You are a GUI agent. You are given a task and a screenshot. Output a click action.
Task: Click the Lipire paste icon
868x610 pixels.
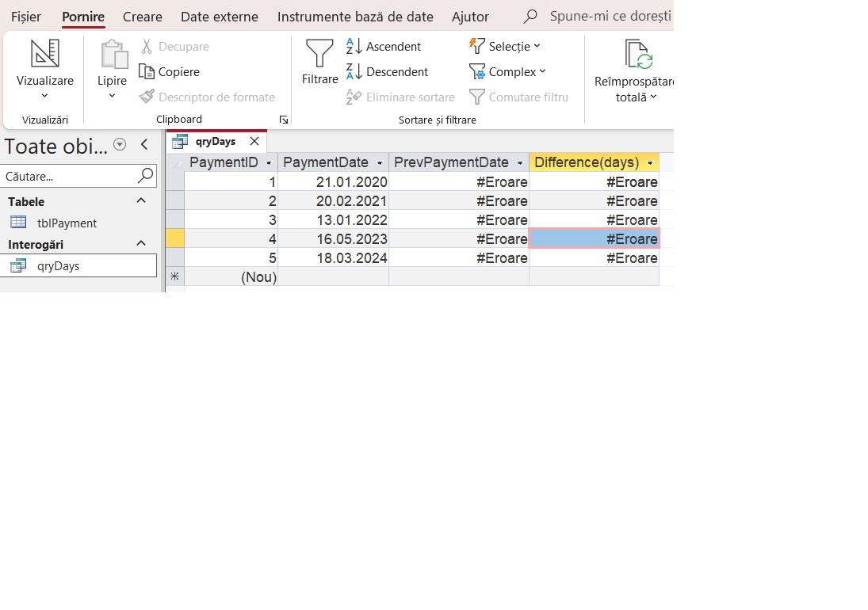point(113,55)
